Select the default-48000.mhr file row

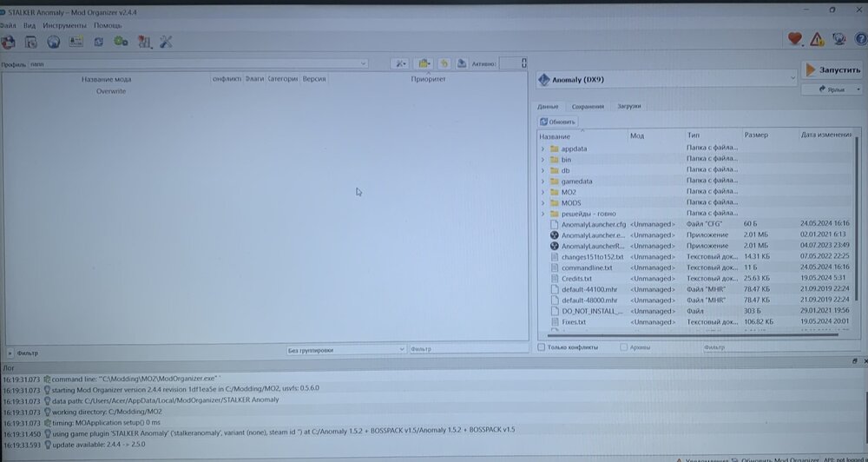click(696, 300)
